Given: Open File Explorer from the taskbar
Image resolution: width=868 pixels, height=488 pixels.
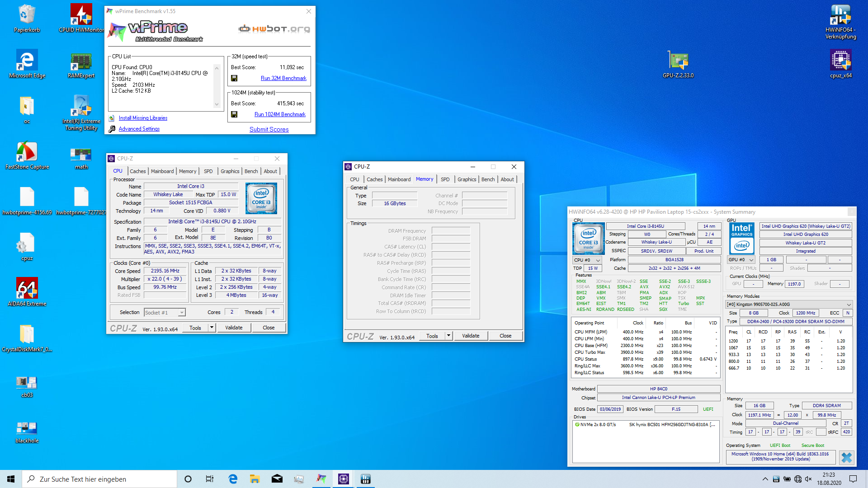Looking at the screenshot, I should coord(255,479).
